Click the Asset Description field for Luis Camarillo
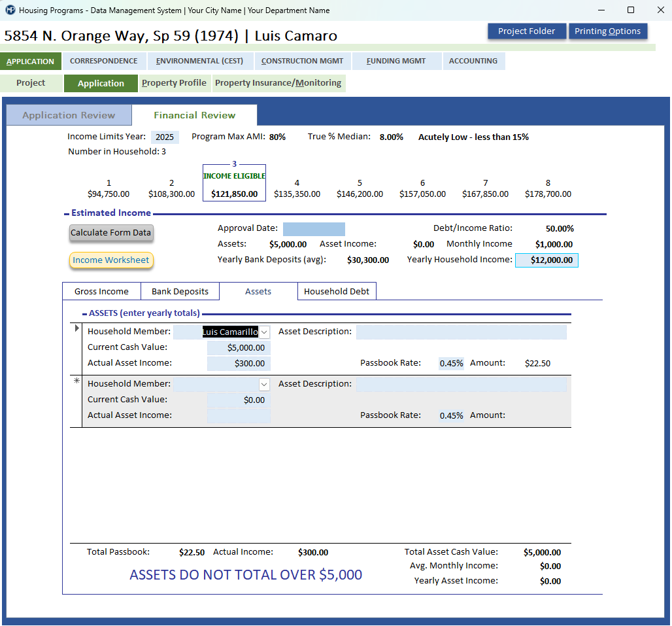672x626 pixels. click(x=461, y=332)
